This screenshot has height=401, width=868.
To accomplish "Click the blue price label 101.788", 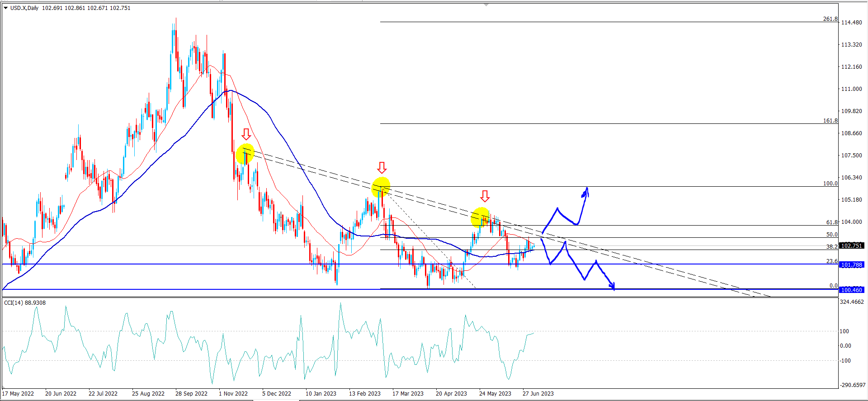I will click(852, 264).
